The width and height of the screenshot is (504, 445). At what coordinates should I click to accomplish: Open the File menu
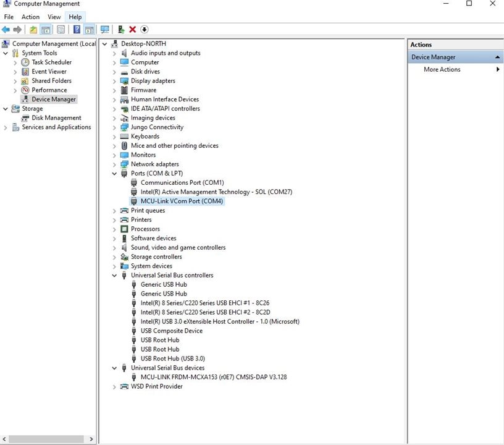[x=9, y=17]
